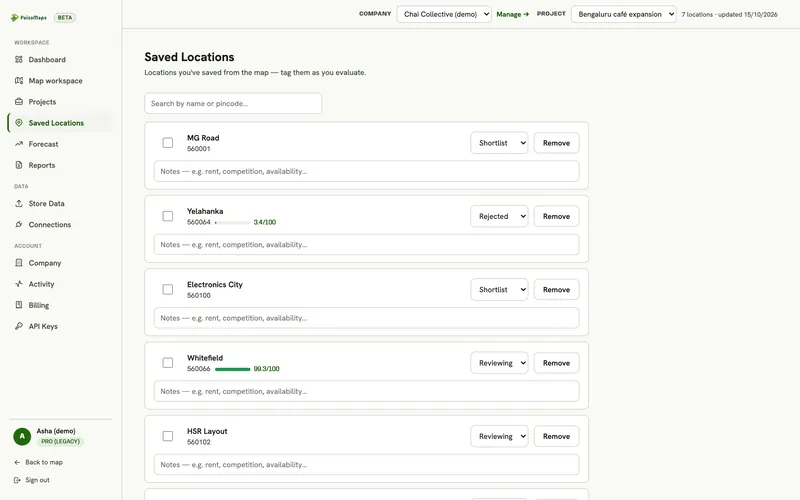Click the Billing receipt icon
The image size is (800, 500).
[19, 305]
